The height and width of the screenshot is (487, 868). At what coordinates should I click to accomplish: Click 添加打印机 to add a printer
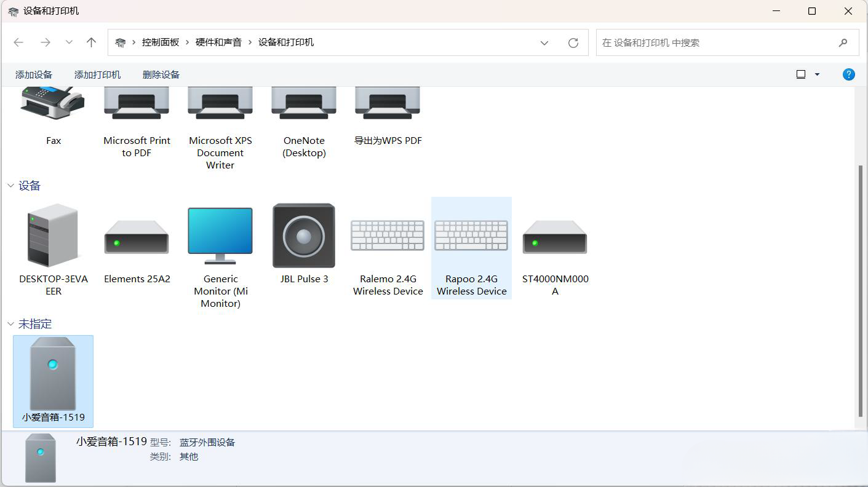tap(97, 74)
